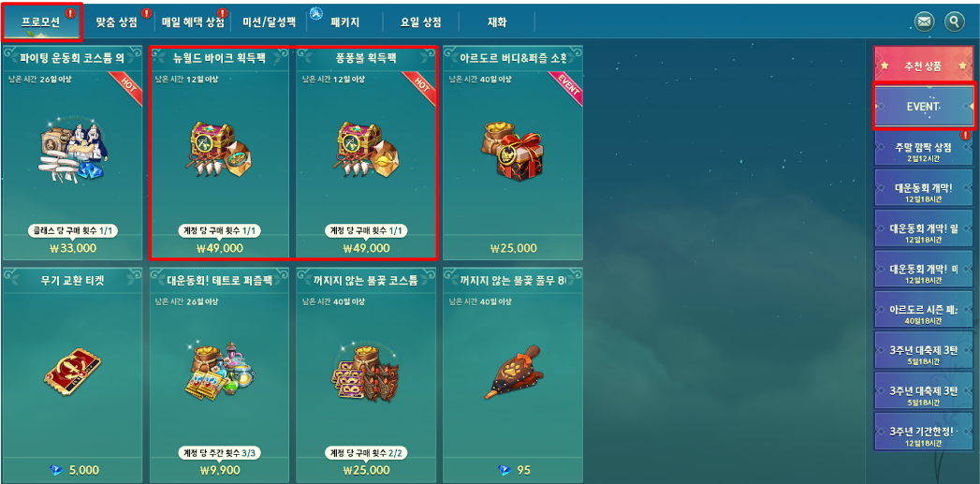This screenshot has height=484, width=980.
Task: Open the 매일 혜택 상점 tab
Action: pos(193,22)
